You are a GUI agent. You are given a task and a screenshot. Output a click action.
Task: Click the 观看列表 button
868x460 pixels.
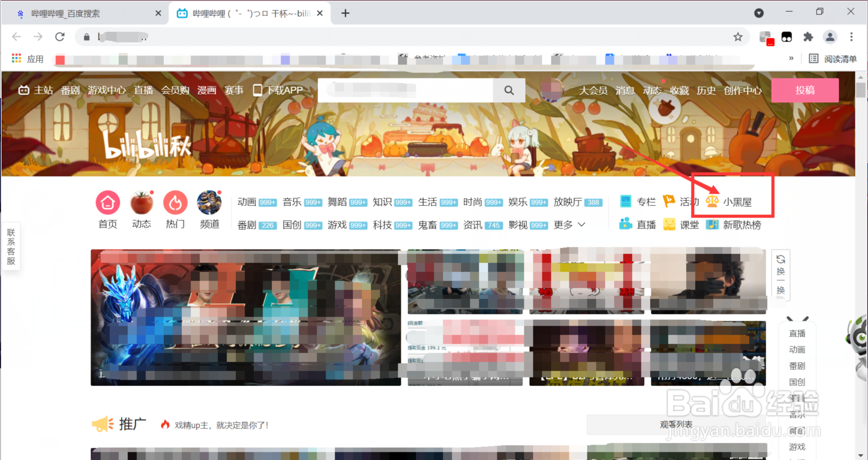tap(676, 424)
